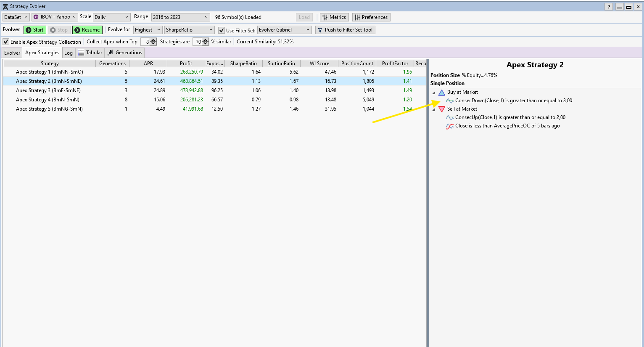Click the help question mark button
This screenshot has width=644, height=347.
point(608,7)
